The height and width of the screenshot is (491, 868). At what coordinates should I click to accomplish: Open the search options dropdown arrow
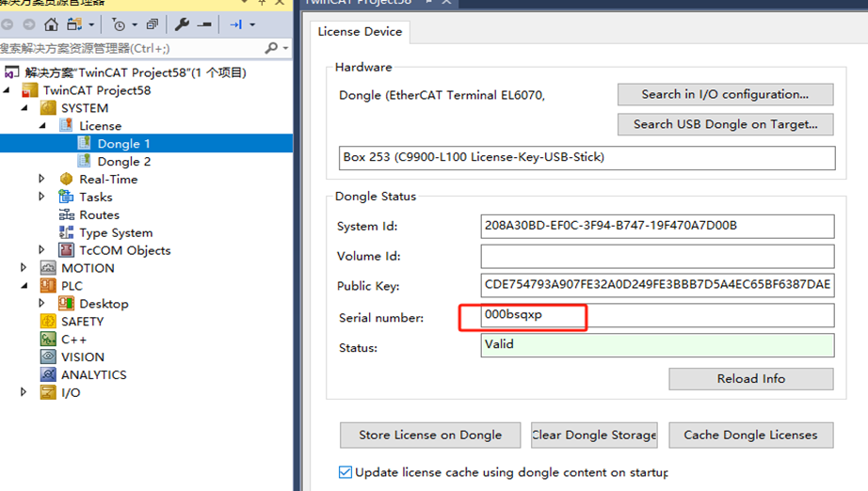point(285,48)
